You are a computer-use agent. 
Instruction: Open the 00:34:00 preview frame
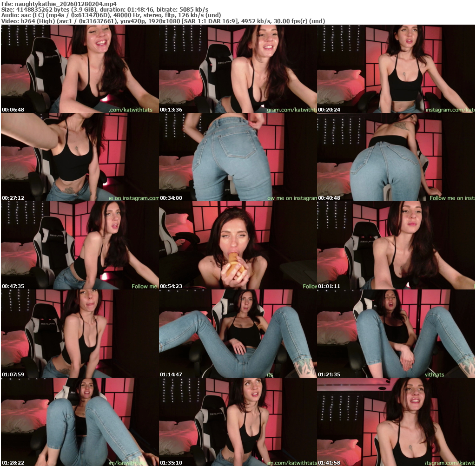pyautogui.click(x=238, y=157)
